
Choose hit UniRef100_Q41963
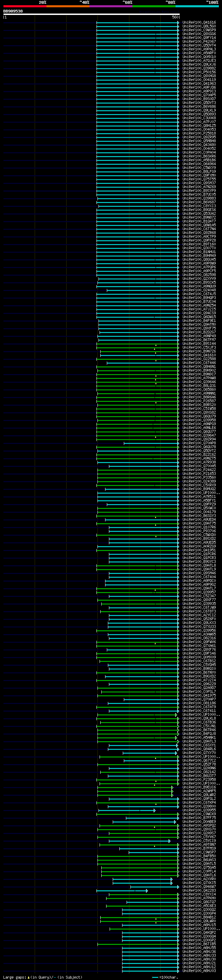click(199, 83)
